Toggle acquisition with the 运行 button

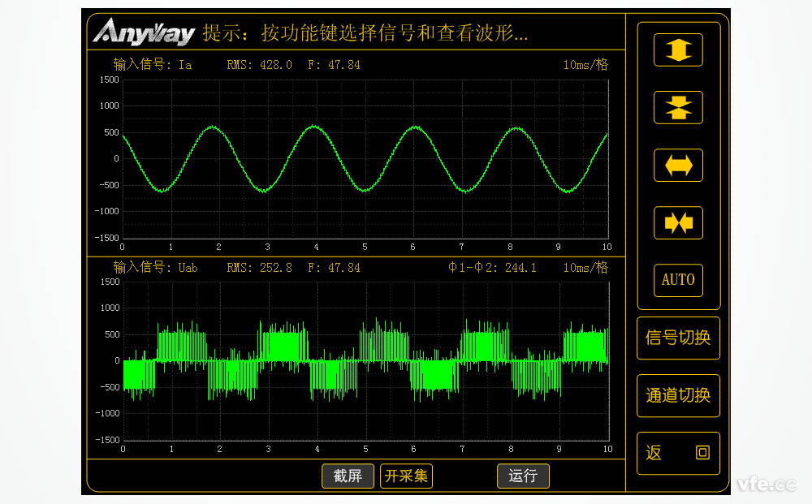click(523, 476)
